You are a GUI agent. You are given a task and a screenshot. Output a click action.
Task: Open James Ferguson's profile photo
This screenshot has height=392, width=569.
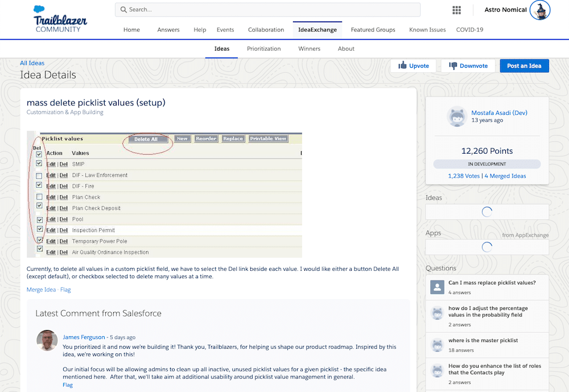(47, 340)
